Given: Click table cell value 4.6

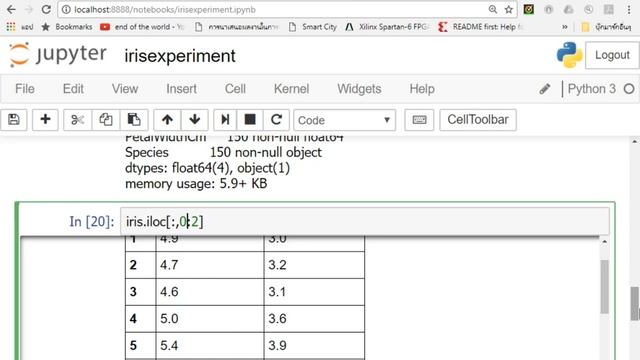Looking at the screenshot, I should [x=169, y=292].
